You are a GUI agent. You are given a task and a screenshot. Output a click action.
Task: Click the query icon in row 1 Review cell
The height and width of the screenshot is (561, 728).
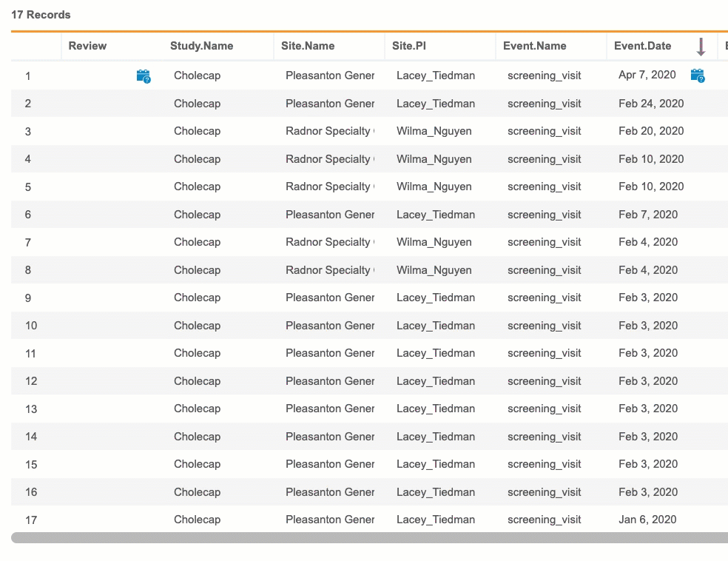pos(144,75)
